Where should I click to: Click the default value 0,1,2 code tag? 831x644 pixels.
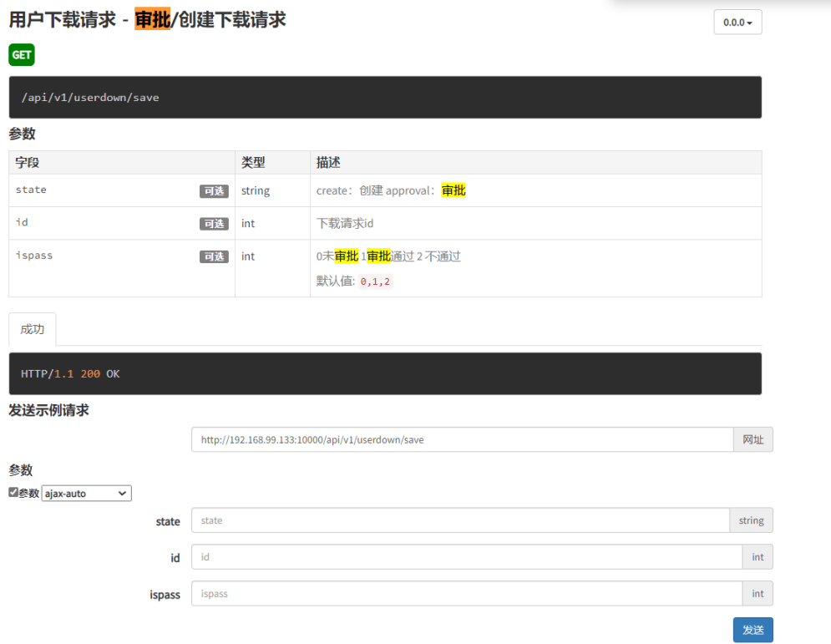[x=375, y=282]
